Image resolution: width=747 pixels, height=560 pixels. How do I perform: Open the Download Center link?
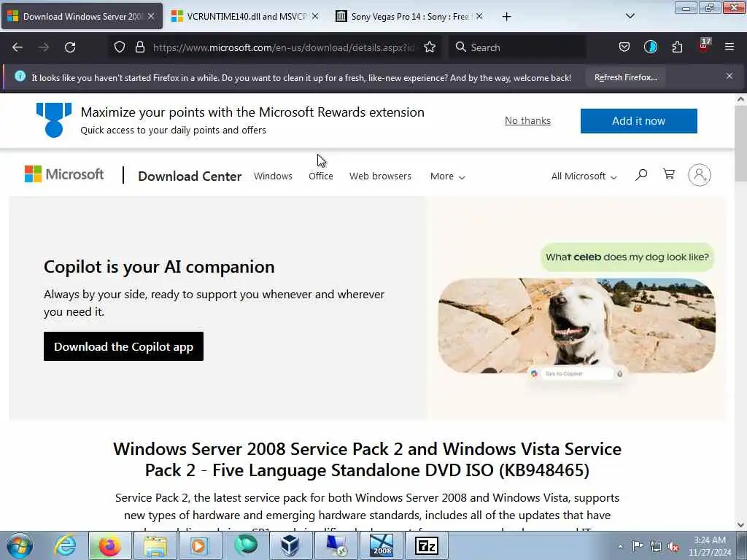[190, 176]
